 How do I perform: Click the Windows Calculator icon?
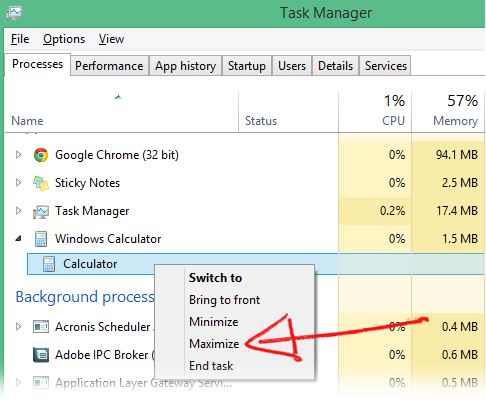click(x=41, y=239)
